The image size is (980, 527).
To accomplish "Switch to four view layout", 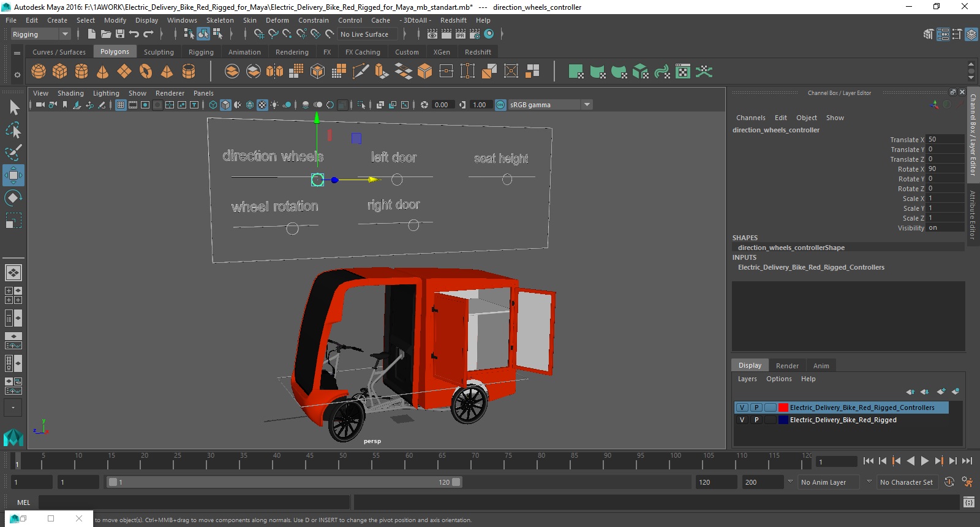I will [13, 295].
